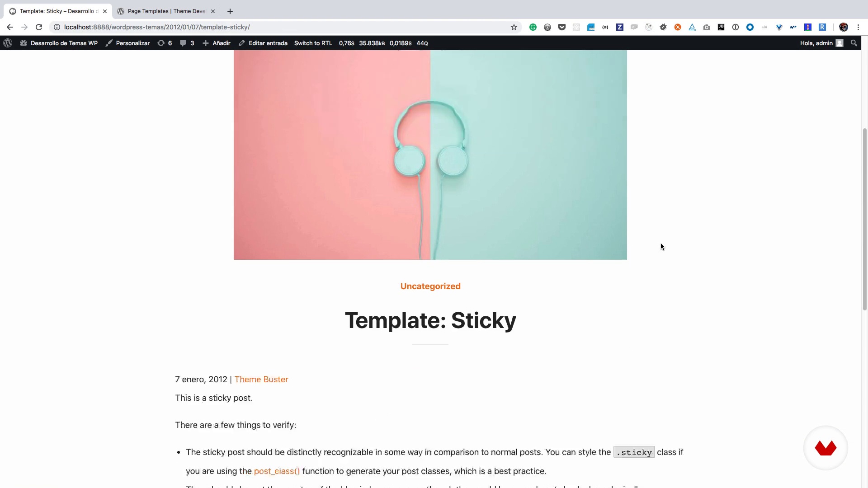The width and height of the screenshot is (868, 488).
Task: Bookmark this page with the star icon
Action: (x=514, y=27)
